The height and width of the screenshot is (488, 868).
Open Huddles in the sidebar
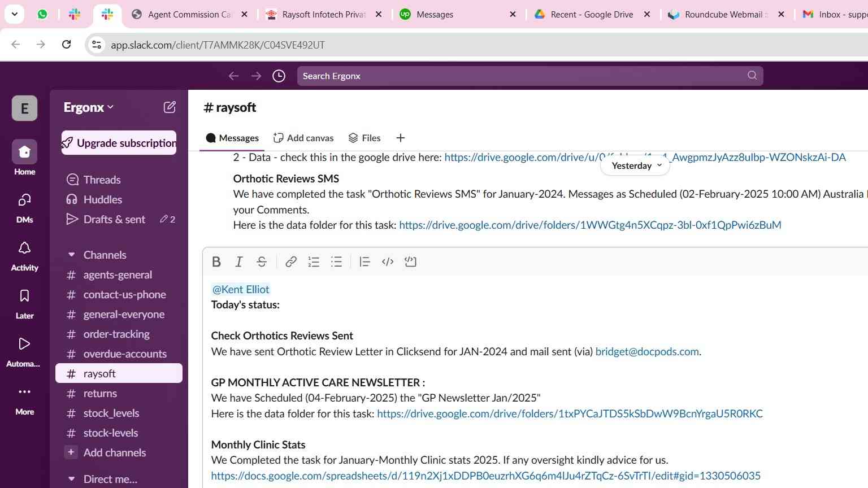pos(119,199)
